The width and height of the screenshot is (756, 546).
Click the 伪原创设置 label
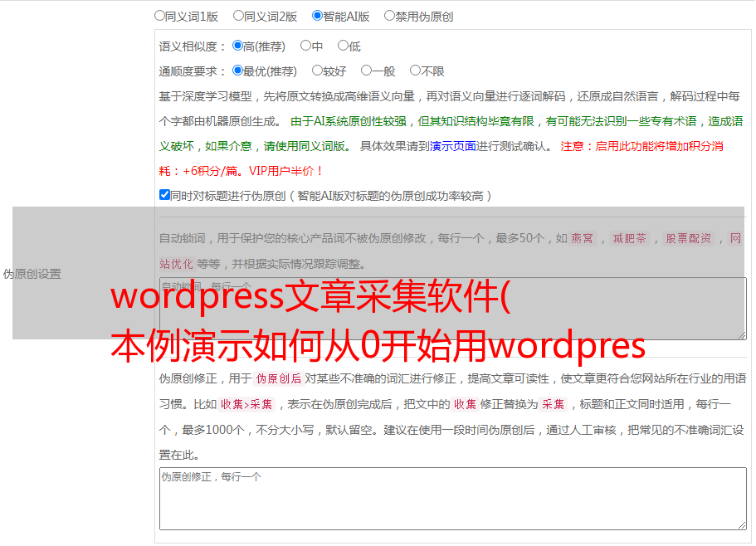pyautogui.click(x=32, y=274)
